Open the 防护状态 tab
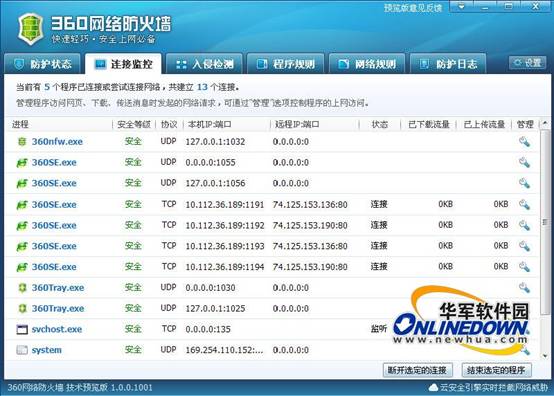Image resolution: width=554 pixels, height=396 pixels. coord(42,64)
